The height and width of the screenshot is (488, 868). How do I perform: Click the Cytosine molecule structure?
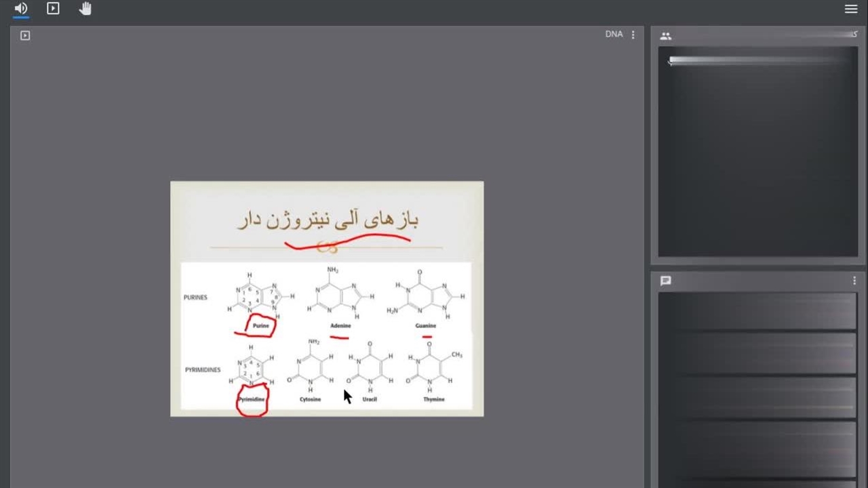pyautogui.click(x=311, y=368)
